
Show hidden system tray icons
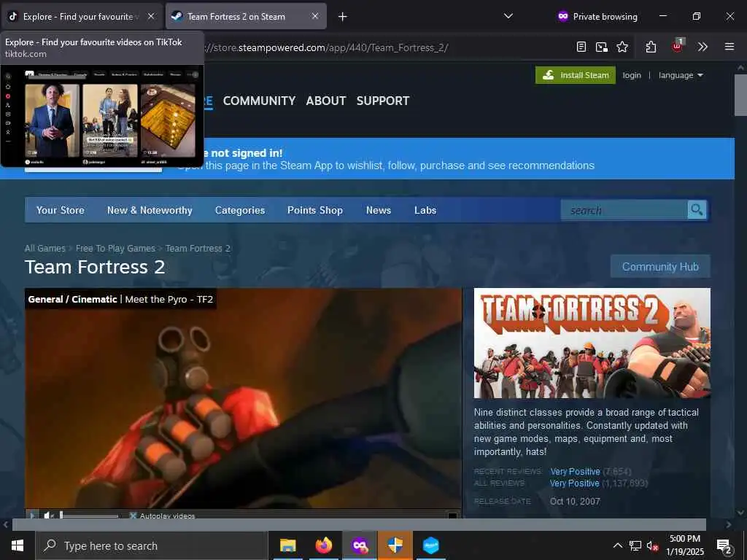coord(617,545)
